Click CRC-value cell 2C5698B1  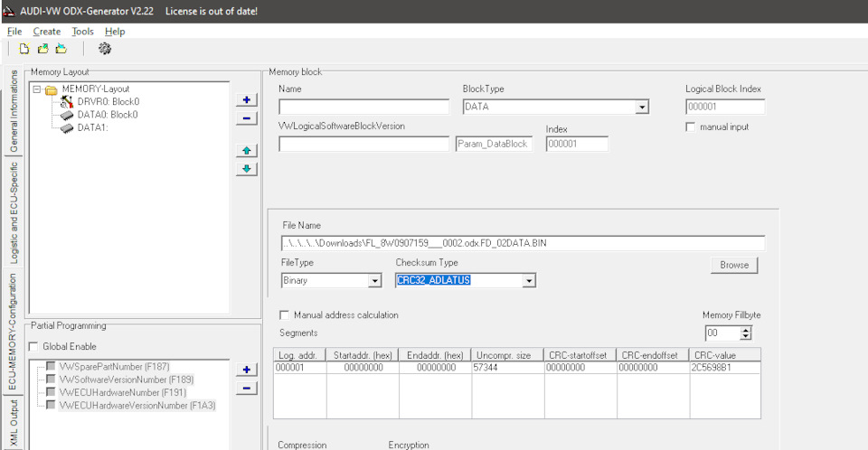click(x=724, y=368)
